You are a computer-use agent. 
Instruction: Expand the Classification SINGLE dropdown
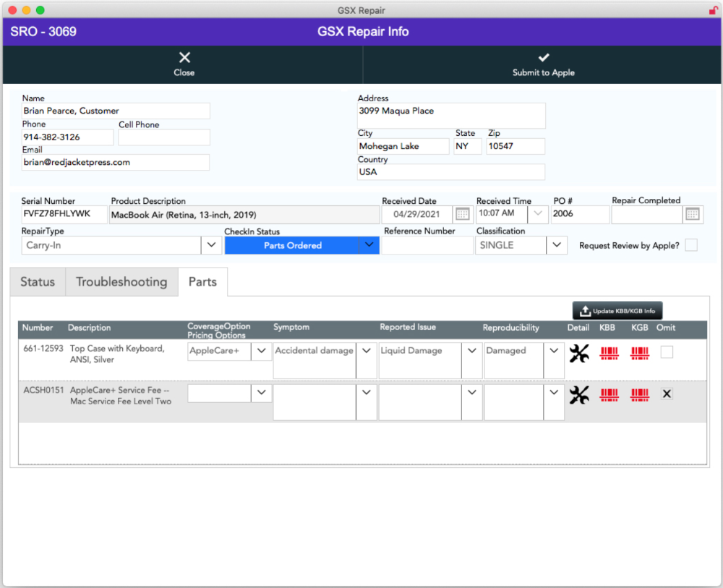pyautogui.click(x=556, y=245)
